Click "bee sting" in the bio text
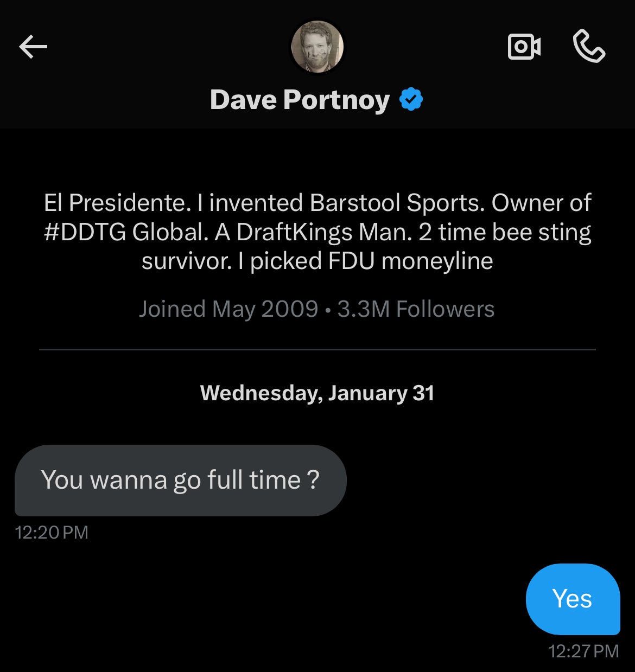The image size is (635, 672). tap(542, 232)
